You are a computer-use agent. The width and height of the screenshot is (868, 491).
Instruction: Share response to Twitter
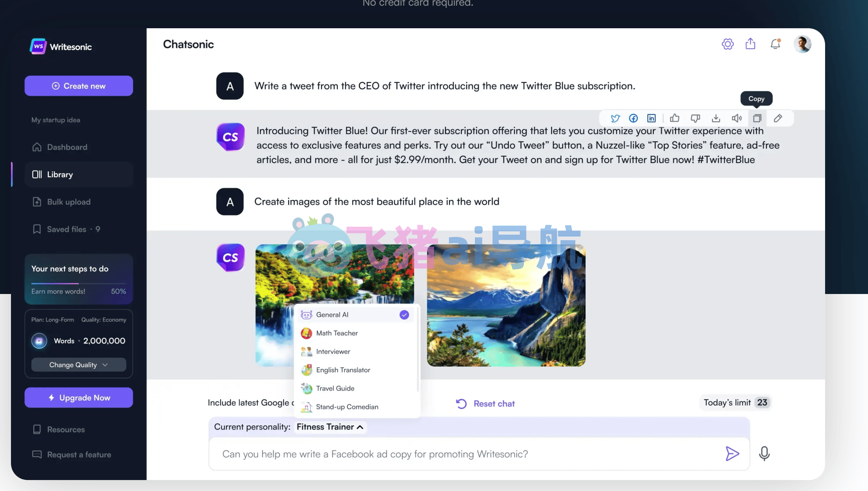pyautogui.click(x=615, y=118)
